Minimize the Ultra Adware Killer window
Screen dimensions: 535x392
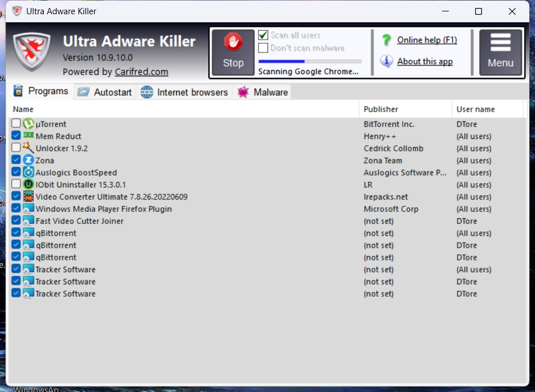(x=445, y=11)
